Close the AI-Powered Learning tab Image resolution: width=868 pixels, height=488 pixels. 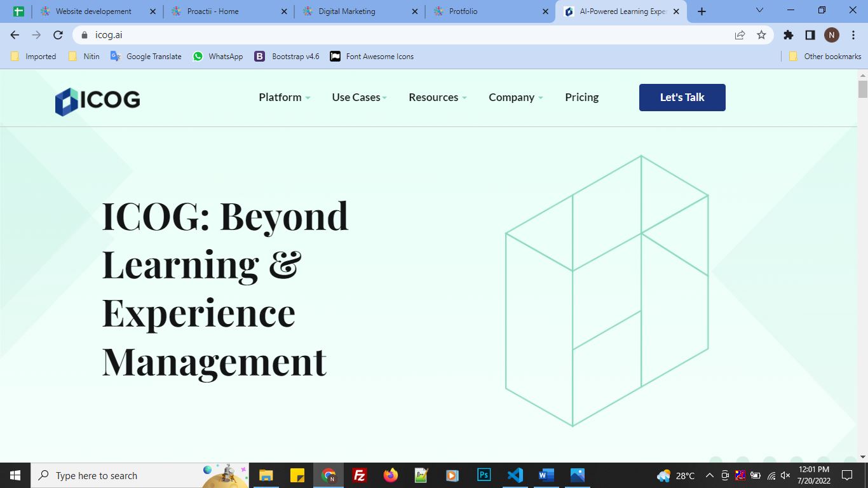click(676, 11)
